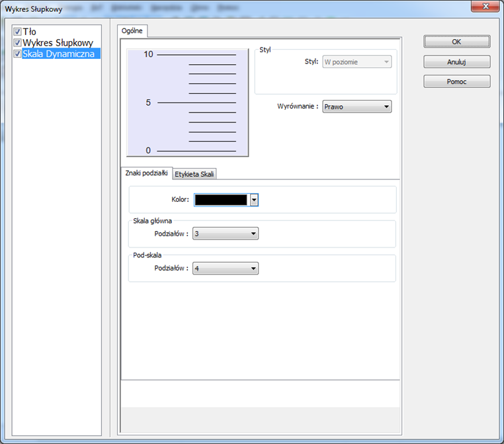
Task: Open the Ogólne tab
Action: [x=132, y=31]
